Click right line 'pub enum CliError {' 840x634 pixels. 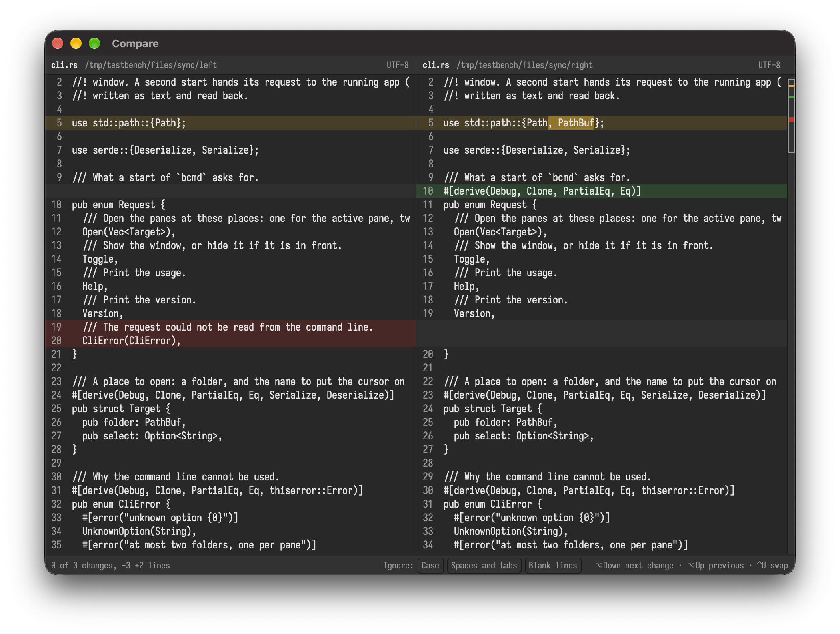pos(492,504)
